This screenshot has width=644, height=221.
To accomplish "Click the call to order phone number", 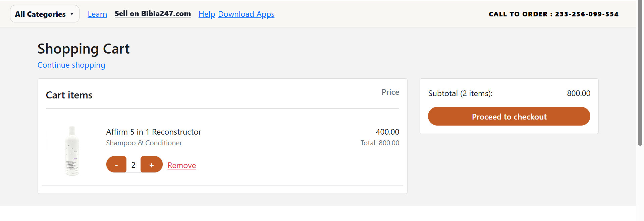I will [x=586, y=14].
